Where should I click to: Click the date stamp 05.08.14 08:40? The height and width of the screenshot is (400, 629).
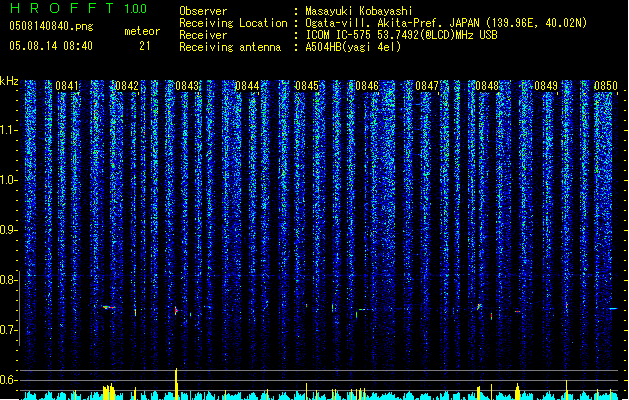click(51, 46)
